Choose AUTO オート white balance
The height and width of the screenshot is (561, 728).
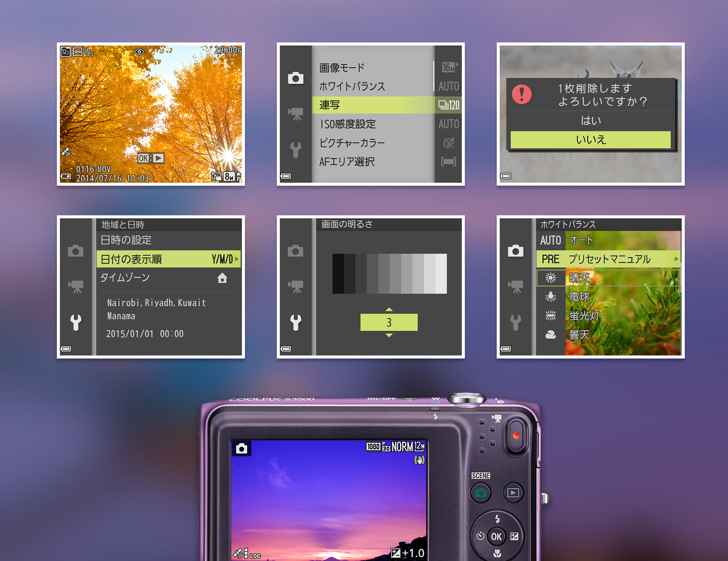tap(608, 240)
